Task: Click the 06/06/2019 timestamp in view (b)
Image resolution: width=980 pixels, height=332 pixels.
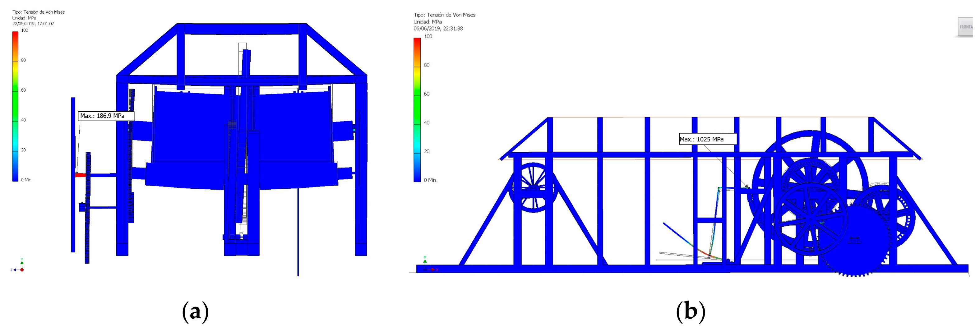Action: coord(438,29)
